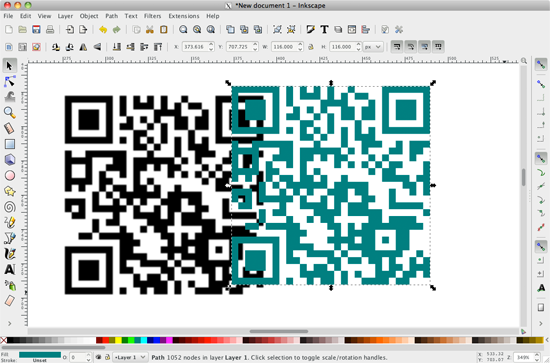
Task: Activate the Text tool in toolbox
Action: pyautogui.click(x=10, y=269)
